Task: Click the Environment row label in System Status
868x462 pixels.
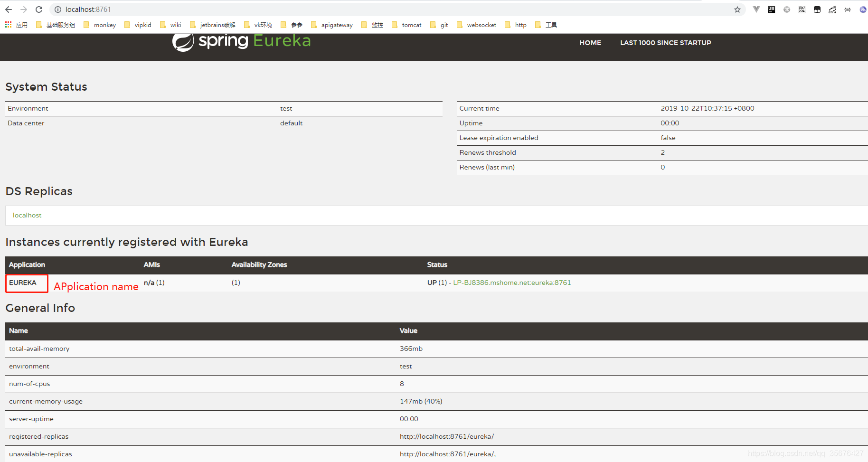Action: pos(28,108)
